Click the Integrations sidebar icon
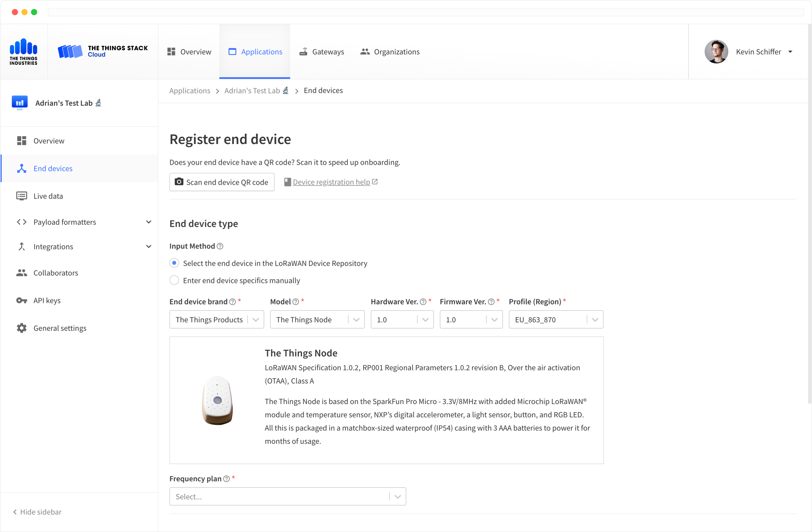The height and width of the screenshot is (532, 812). (x=21, y=246)
